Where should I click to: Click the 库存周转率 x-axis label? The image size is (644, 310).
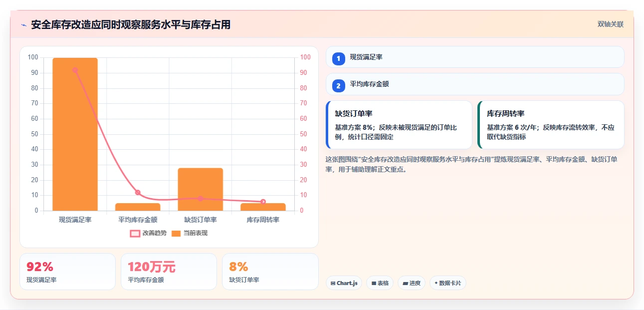[x=263, y=220]
